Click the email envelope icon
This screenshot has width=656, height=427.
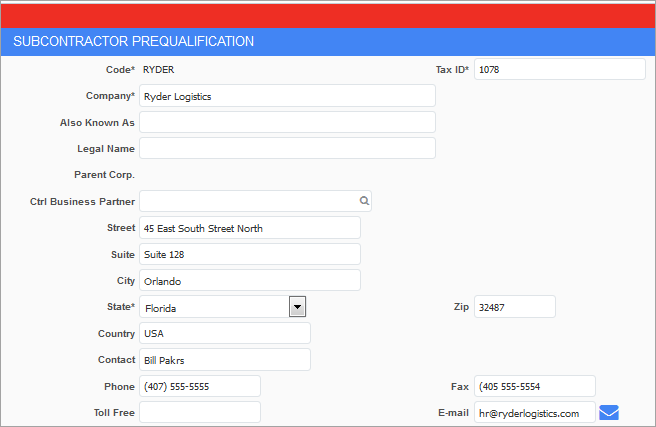(609, 412)
